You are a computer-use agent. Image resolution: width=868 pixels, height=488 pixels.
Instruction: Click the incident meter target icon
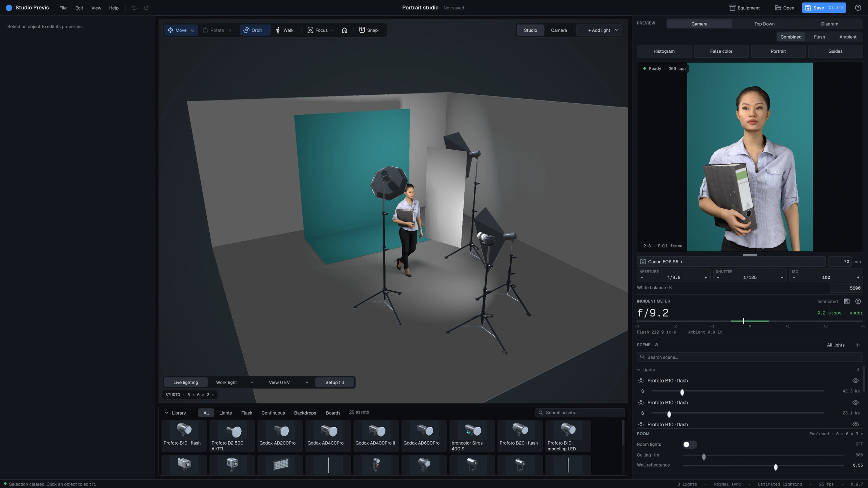(x=858, y=301)
